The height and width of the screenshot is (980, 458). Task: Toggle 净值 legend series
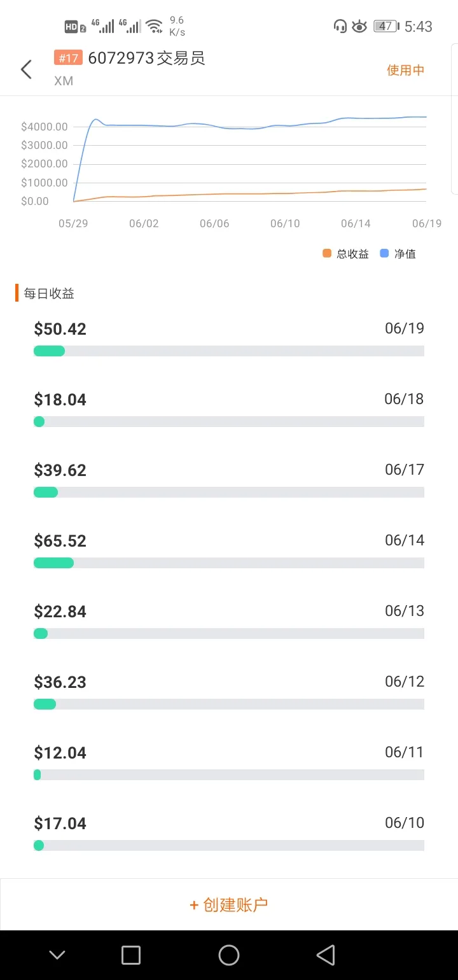[x=398, y=253]
